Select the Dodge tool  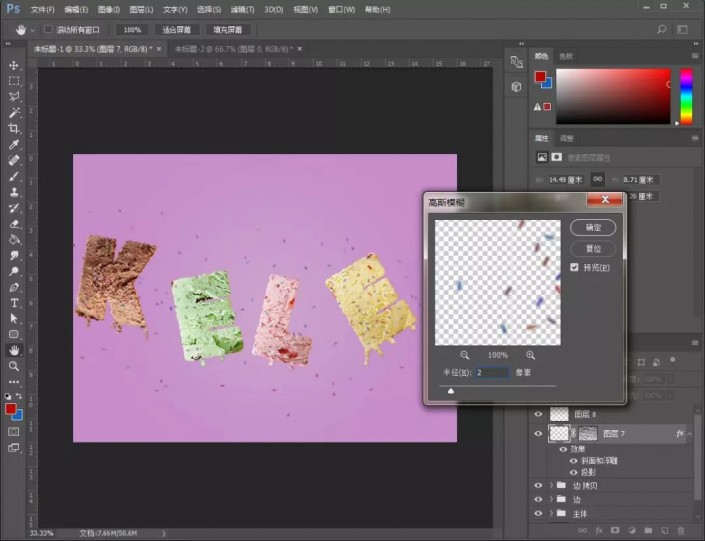(14, 271)
